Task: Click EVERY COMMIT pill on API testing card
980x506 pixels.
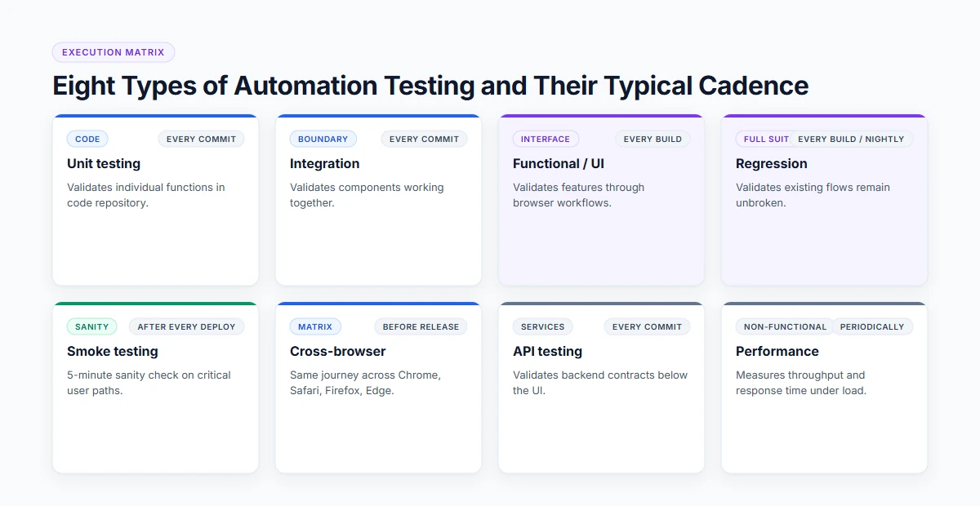Action: [647, 326]
